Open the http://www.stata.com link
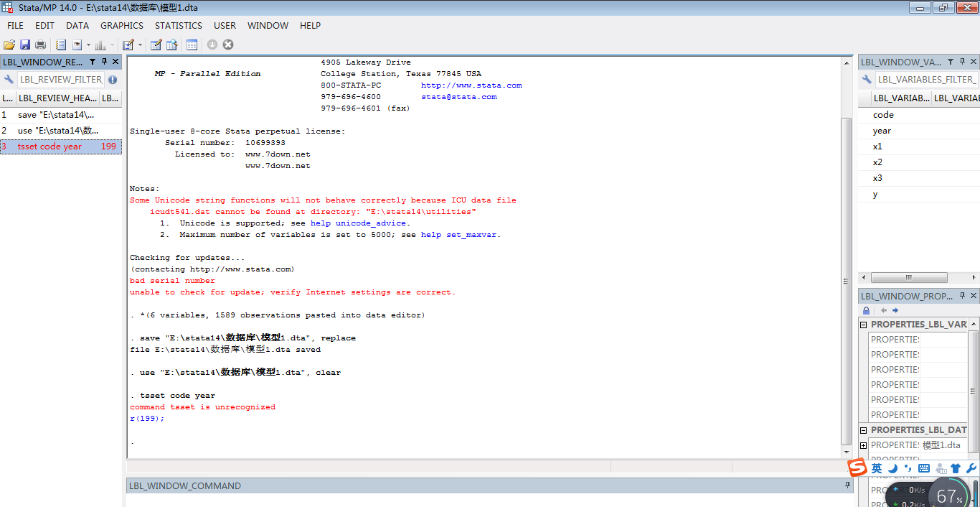The image size is (980, 507). tap(471, 85)
